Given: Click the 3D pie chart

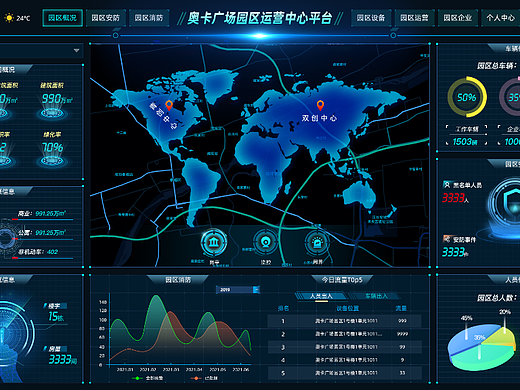Looking at the screenshot, I should click(481, 348).
